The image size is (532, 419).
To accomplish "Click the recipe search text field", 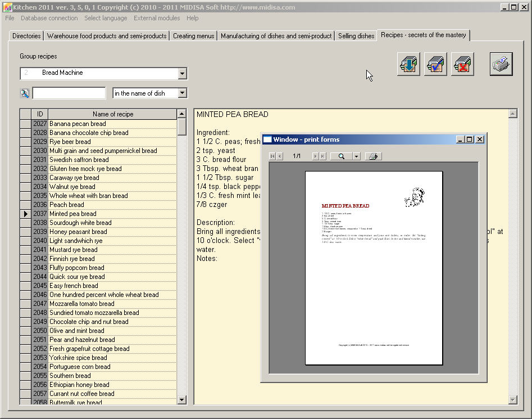I will tap(69, 93).
